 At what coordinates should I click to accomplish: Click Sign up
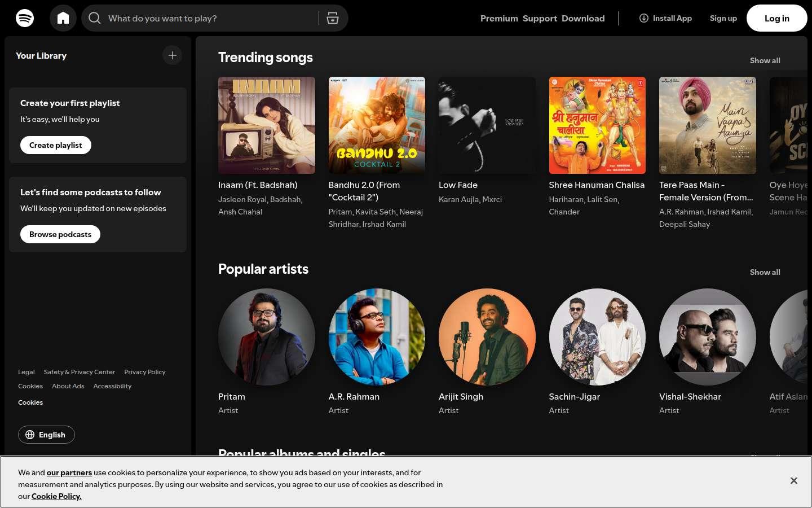(x=723, y=18)
